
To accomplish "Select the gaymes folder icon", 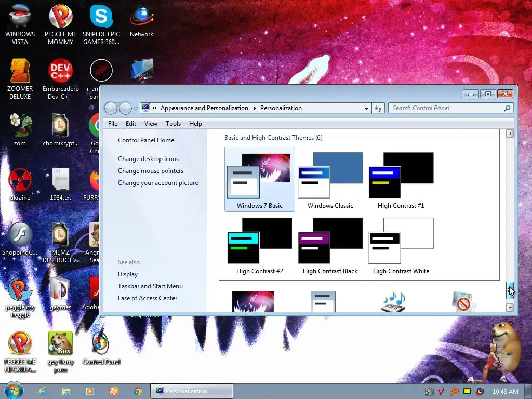I will tap(60, 294).
